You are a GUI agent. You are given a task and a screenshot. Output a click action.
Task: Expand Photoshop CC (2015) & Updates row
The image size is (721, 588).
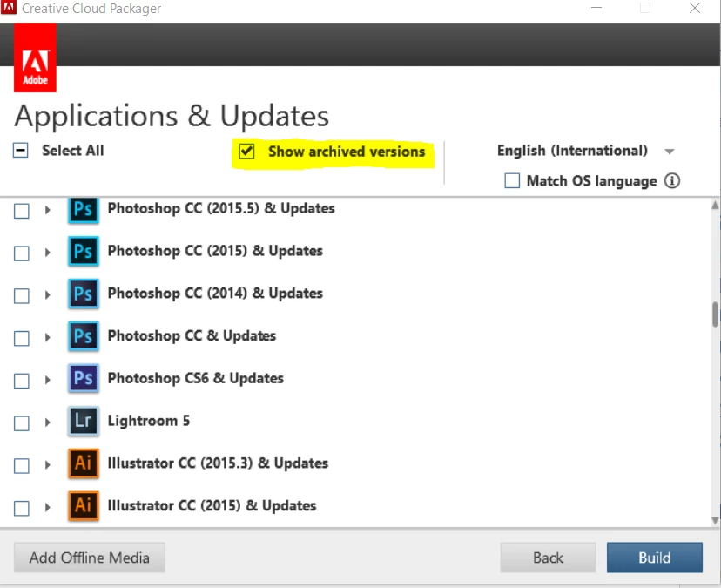[x=47, y=252]
